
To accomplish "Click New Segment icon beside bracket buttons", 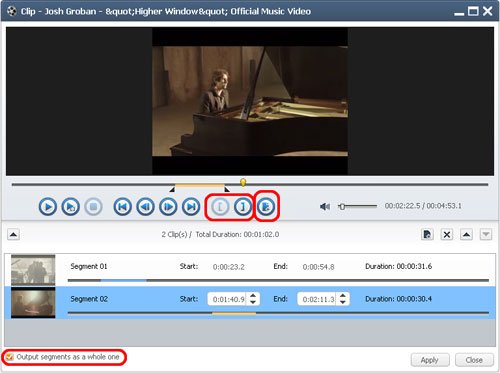I will point(266,207).
